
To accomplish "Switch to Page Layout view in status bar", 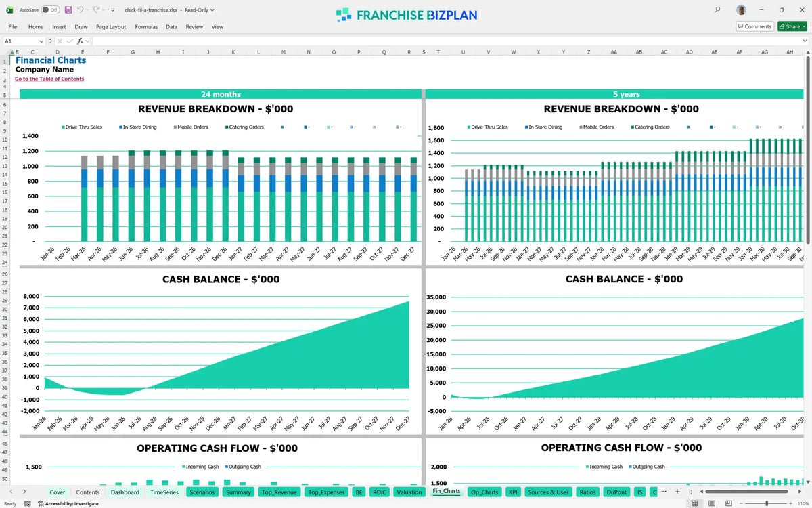I will (710, 503).
